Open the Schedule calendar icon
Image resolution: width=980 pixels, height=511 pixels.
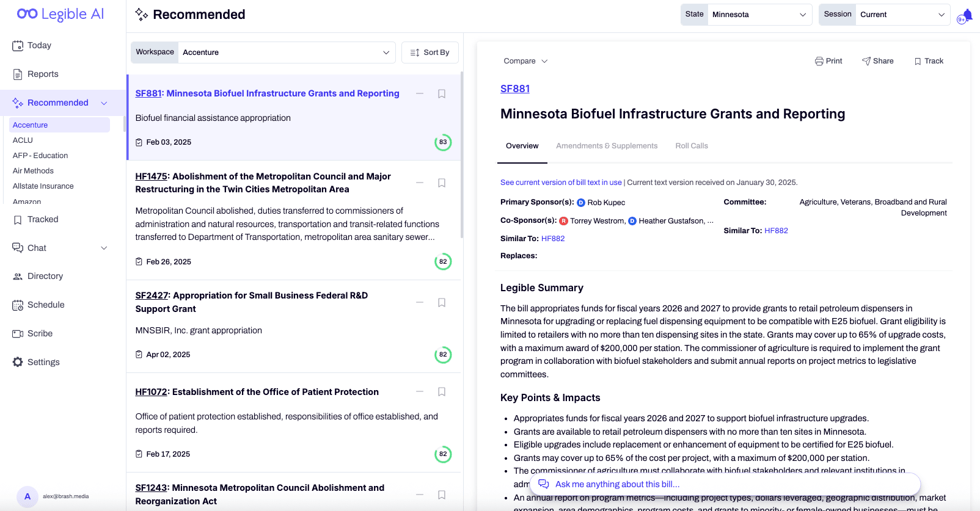pyautogui.click(x=18, y=305)
